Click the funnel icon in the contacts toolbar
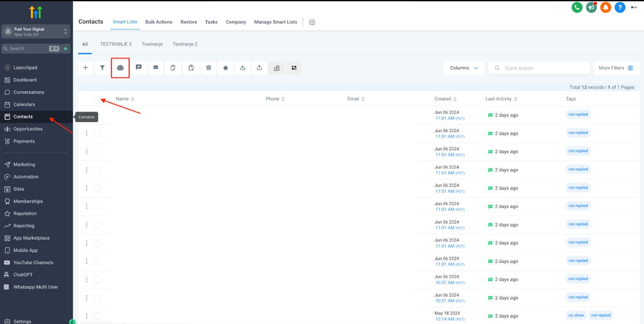Viewport: 644px width, 324px height. [102, 68]
